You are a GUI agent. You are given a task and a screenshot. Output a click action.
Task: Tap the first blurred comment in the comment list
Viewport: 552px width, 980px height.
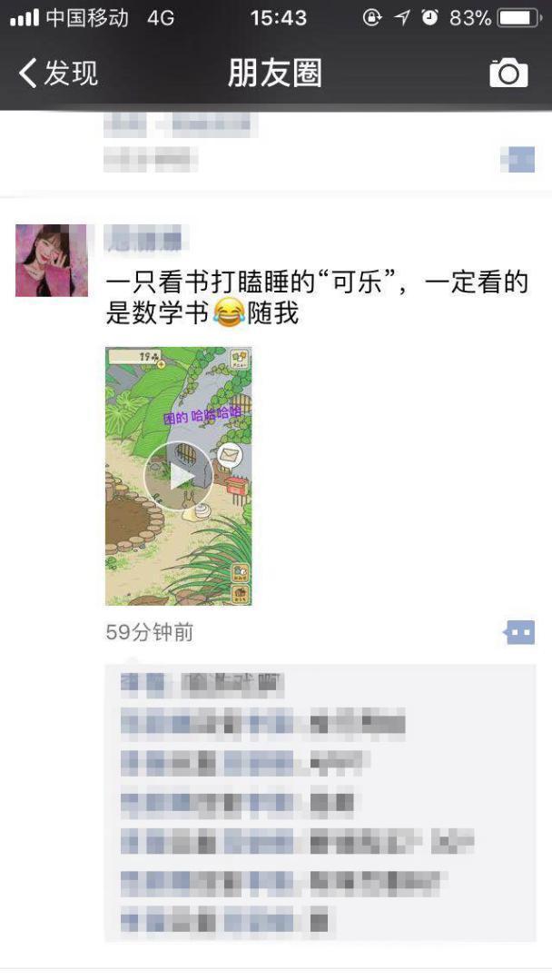click(x=202, y=685)
